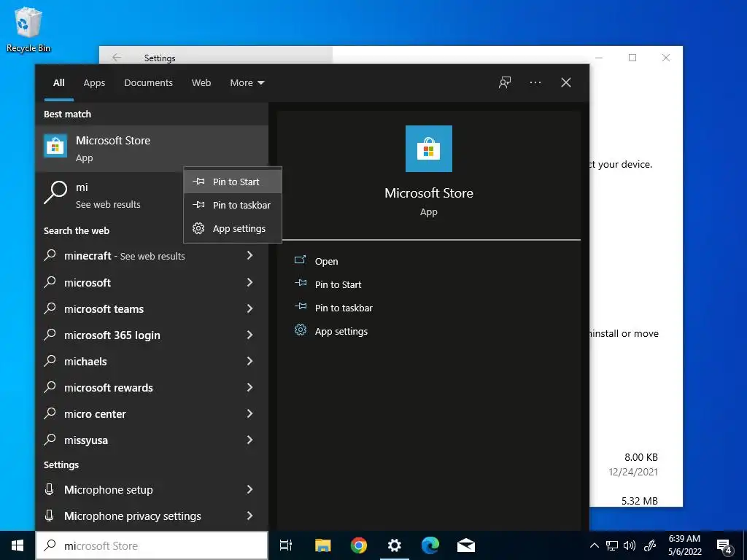
Task: Click the feedback person icon in search header
Action: [505, 82]
